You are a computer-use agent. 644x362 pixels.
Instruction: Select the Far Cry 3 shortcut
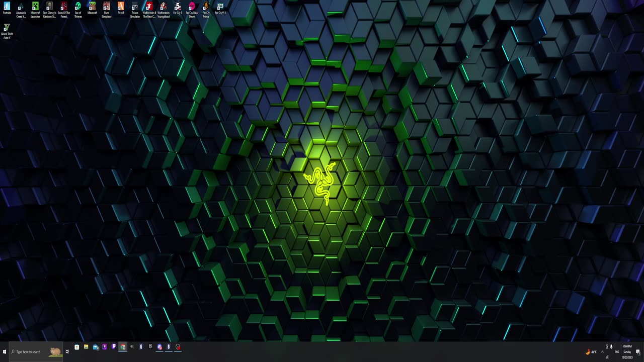[220, 9]
